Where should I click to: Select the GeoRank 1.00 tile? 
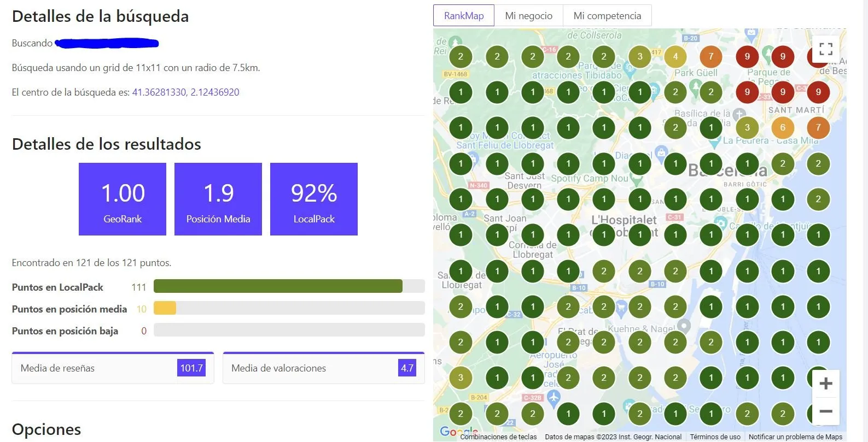(123, 199)
